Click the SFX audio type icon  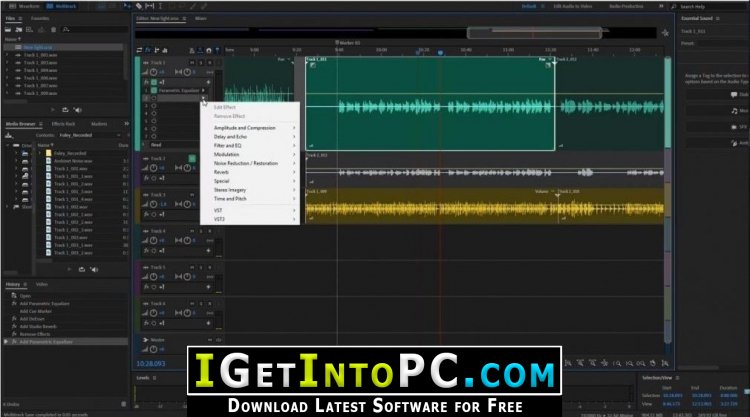tap(734, 126)
